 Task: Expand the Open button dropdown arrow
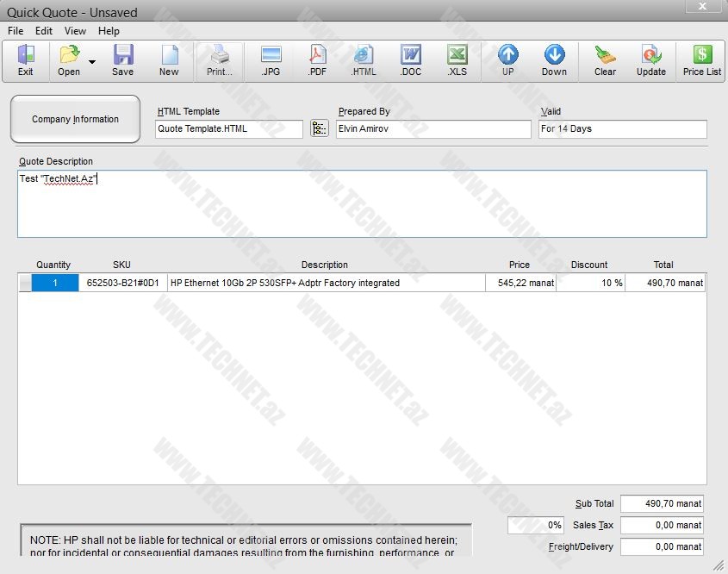point(92,62)
